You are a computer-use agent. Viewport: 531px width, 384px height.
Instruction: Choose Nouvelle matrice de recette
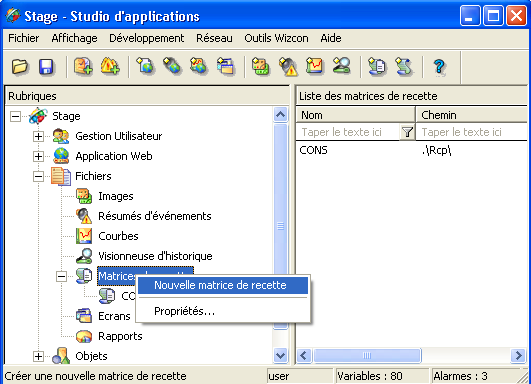click(x=223, y=285)
